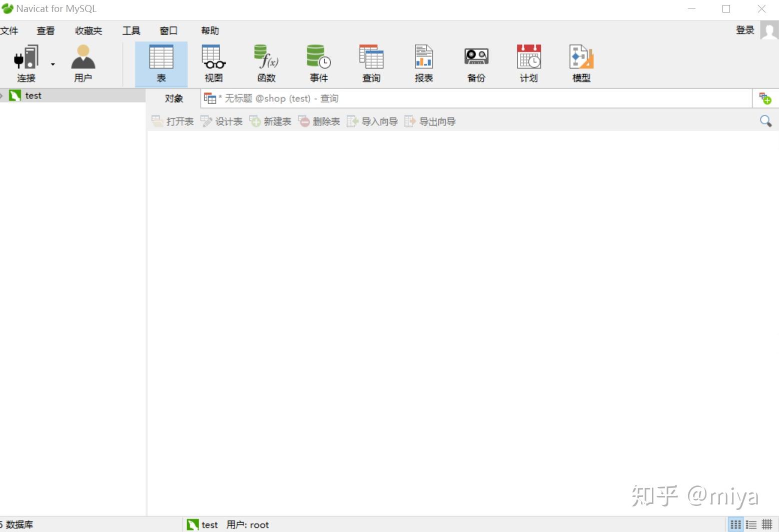
Task: Click the '用户: root' status text
Action: tap(248, 524)
